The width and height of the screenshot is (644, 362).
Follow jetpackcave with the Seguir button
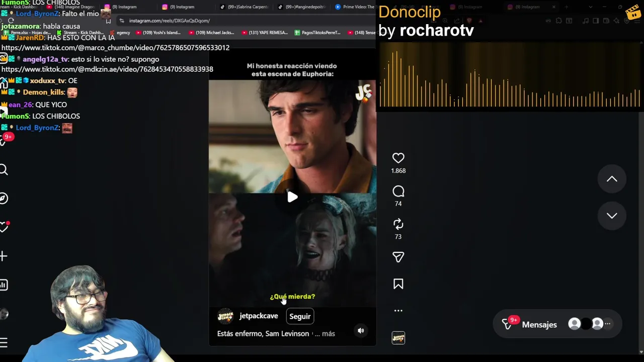(300, 316)
